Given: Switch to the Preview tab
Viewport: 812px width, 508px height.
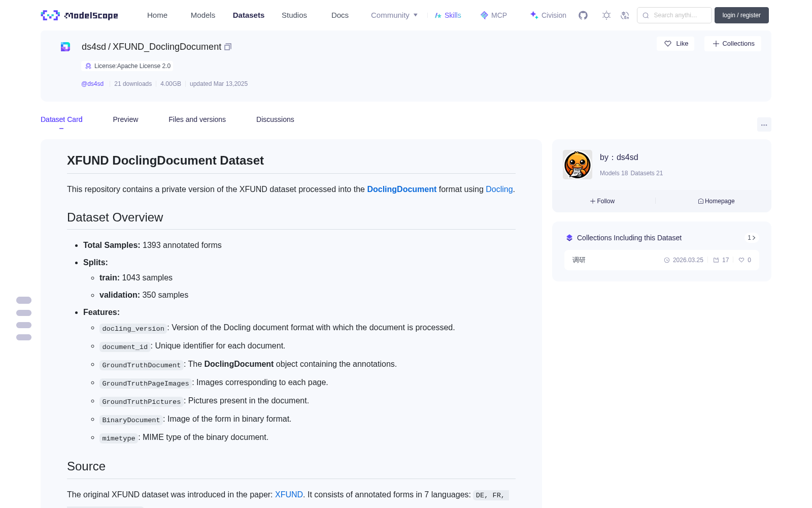Looking at the screenshot, I should point(125,119).
